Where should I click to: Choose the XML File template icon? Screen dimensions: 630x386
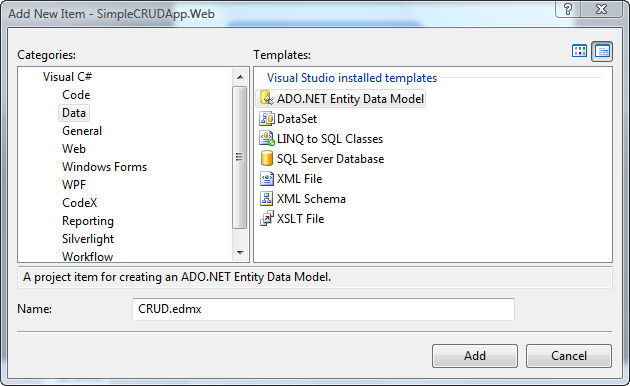coord(267,178)
